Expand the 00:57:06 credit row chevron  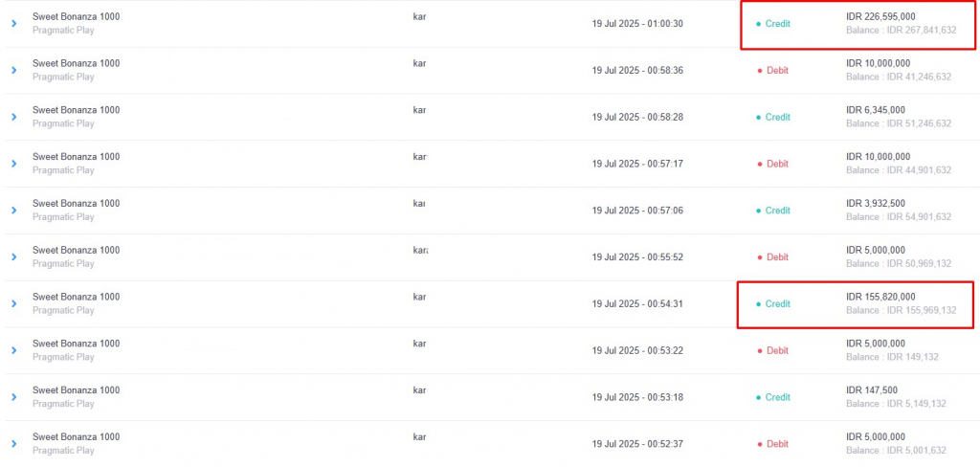[13, 211]
